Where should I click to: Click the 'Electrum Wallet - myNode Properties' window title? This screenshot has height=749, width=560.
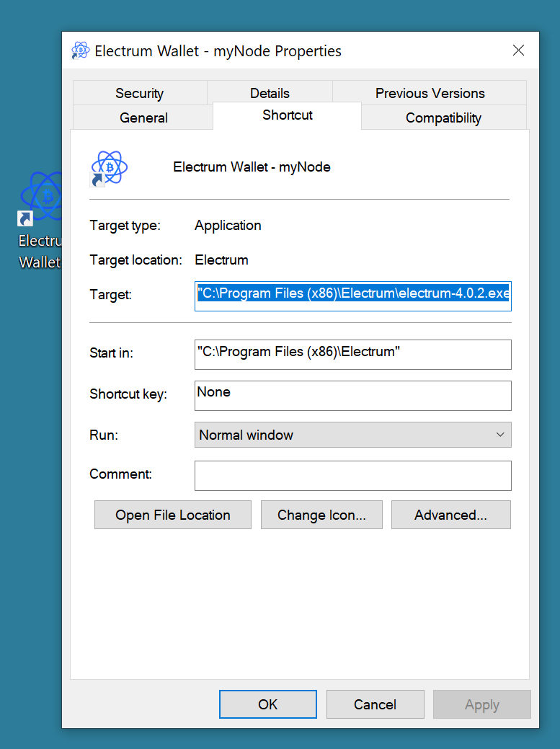pyautogui.click(x=218, y=50)
